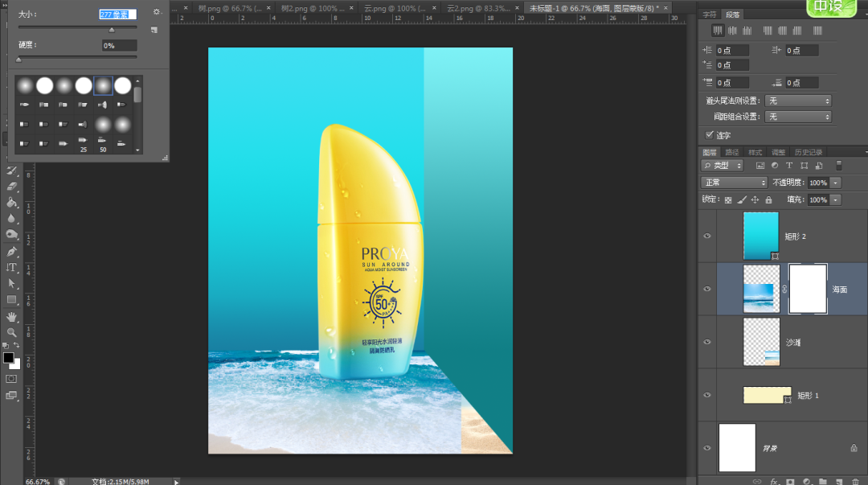The image size is (868, 485).
Task: Select the Vertical Type tool
Action: [11, 267]
